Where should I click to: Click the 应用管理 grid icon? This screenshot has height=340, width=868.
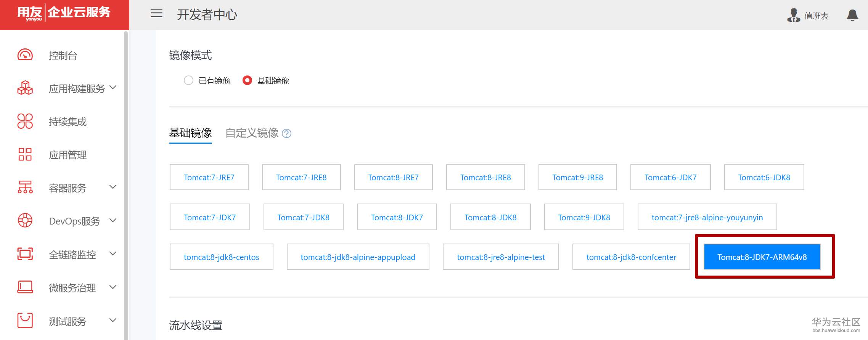(x=25, y=154)
